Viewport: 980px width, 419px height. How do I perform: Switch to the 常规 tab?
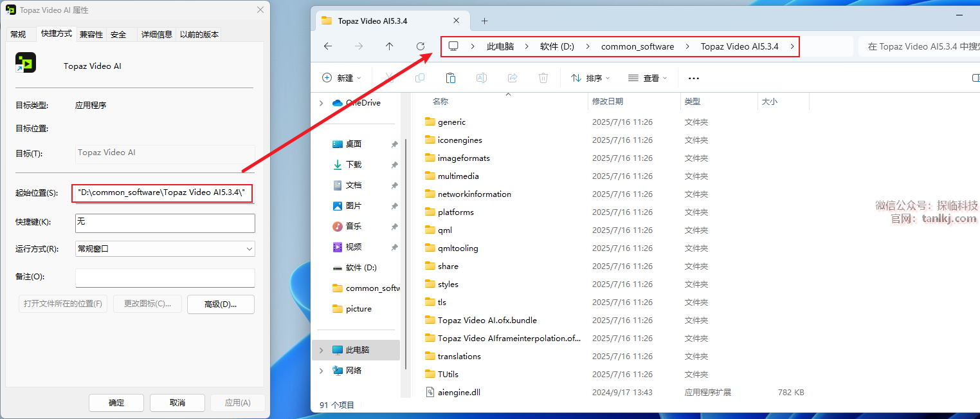coord(19,35)
